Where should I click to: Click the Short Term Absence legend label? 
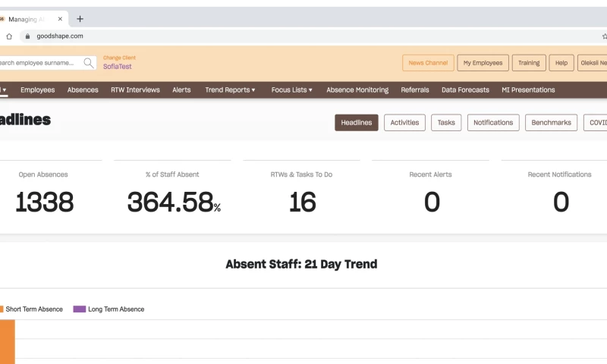point(34,309)
